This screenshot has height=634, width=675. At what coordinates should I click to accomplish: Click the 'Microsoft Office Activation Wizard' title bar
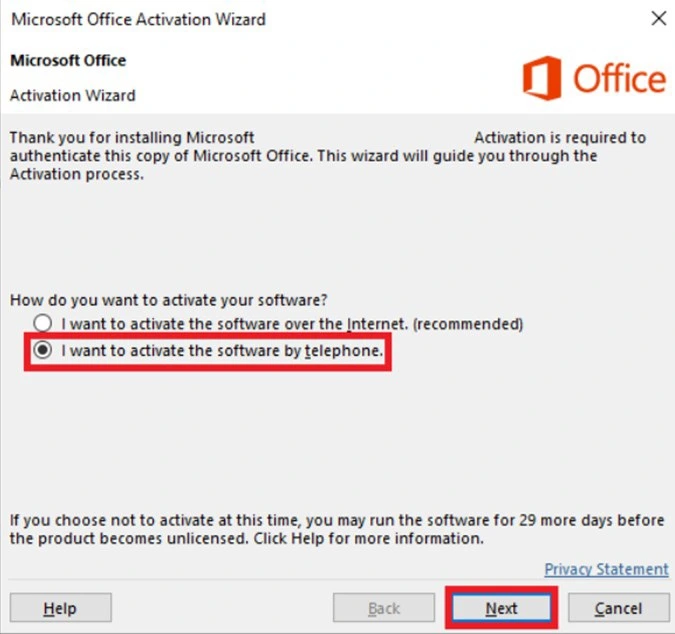(x=138, y=18)
